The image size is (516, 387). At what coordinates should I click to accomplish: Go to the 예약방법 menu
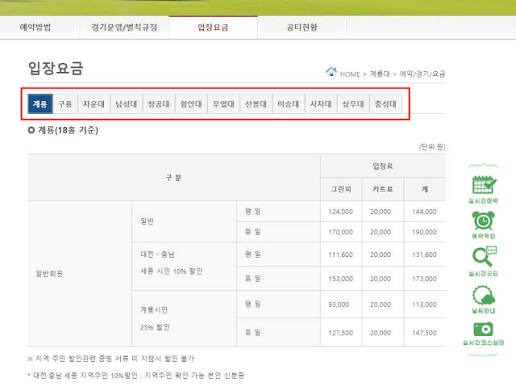tap(35, 27)
